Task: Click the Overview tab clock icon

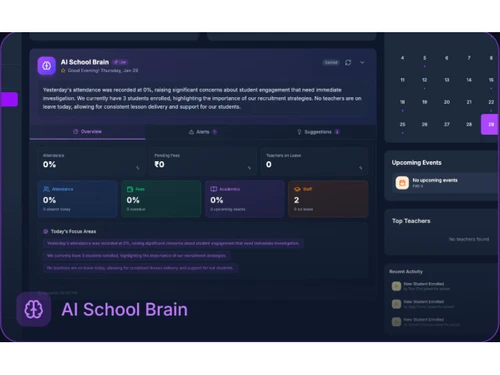Action: coord(75,132)
